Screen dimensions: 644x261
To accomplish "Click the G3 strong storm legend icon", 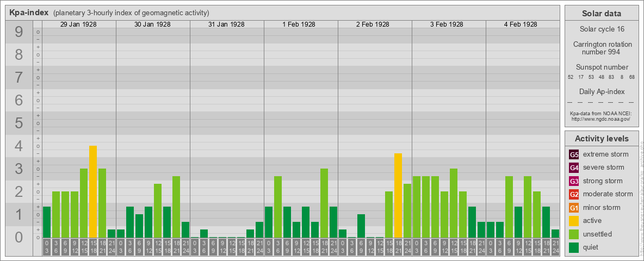I will click(x=574, y=181).
